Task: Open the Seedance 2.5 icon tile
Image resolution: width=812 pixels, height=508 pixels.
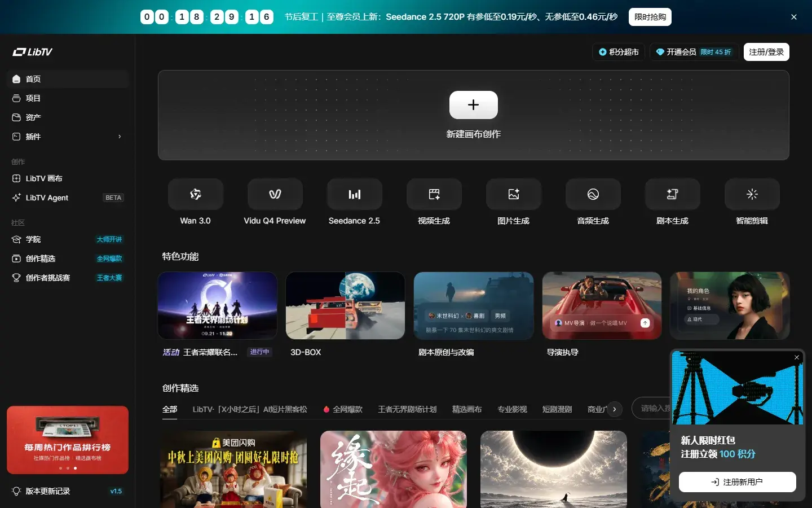Action: click(355, 194)
